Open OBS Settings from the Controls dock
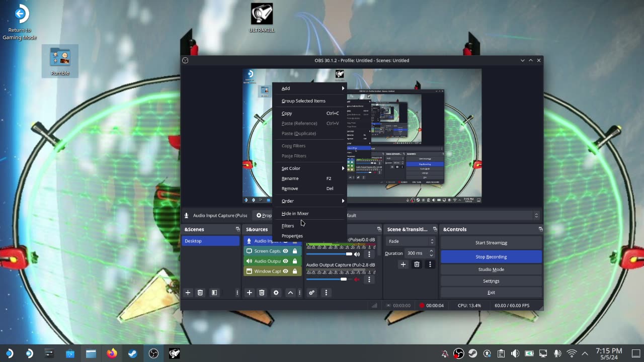644x362 pixels. tap(491, 281)
